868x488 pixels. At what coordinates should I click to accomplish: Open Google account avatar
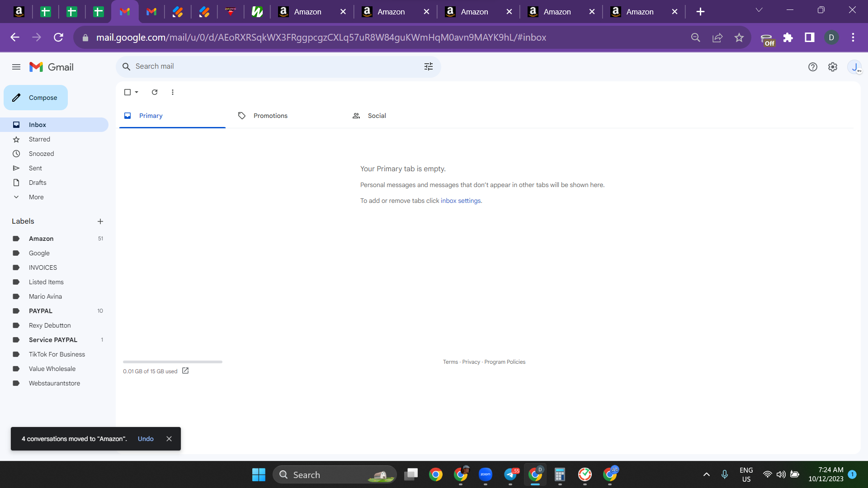855,67
